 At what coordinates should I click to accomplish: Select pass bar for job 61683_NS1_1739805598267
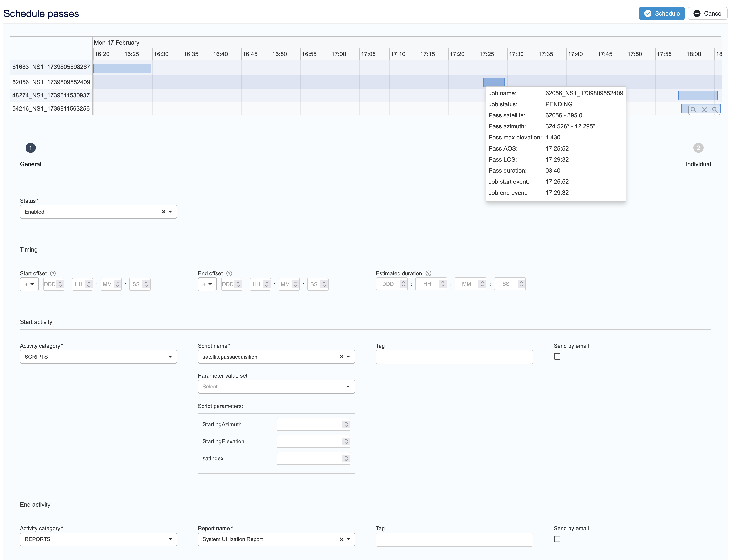click(x=122, y=69)
